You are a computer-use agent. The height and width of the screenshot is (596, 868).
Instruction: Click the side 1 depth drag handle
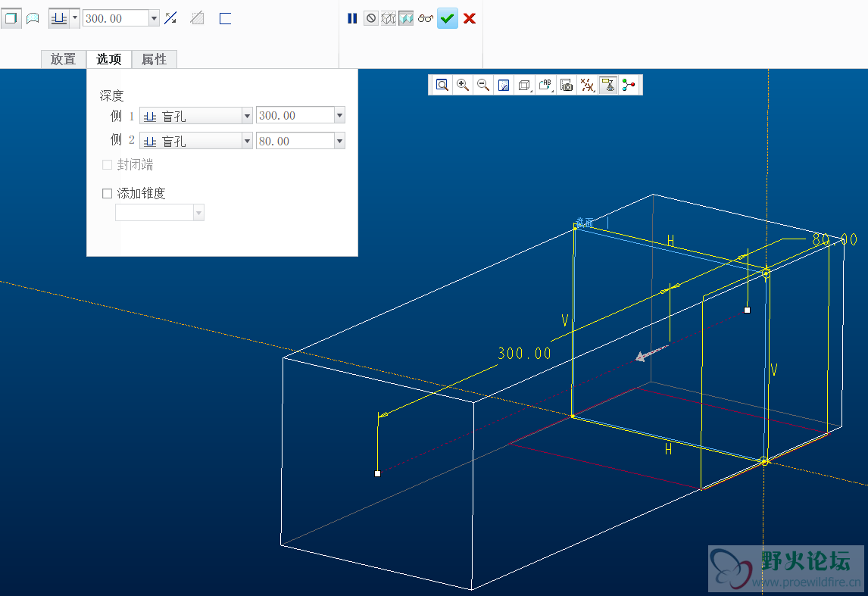coord(377,474)
